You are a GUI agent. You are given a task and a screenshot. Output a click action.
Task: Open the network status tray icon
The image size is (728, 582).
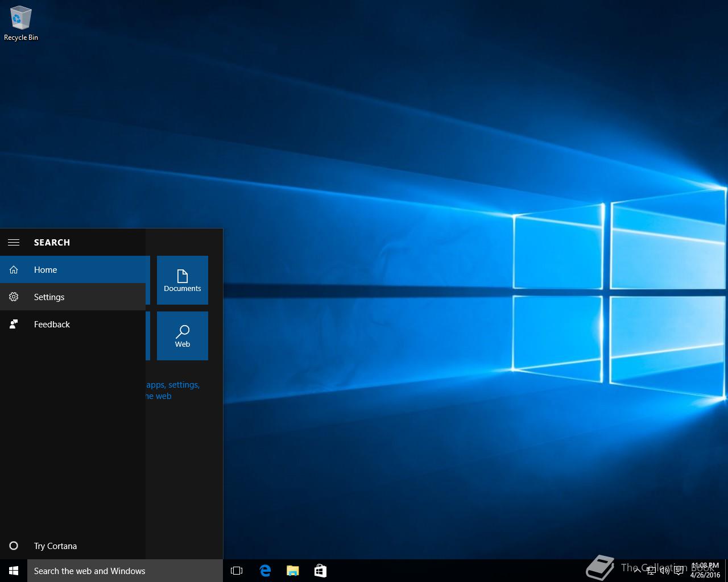[652, 571]
